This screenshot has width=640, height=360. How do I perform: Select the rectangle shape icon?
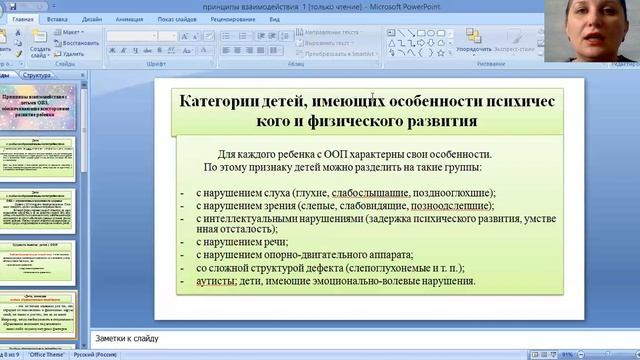pyautogui.click(x=421, y=33)
